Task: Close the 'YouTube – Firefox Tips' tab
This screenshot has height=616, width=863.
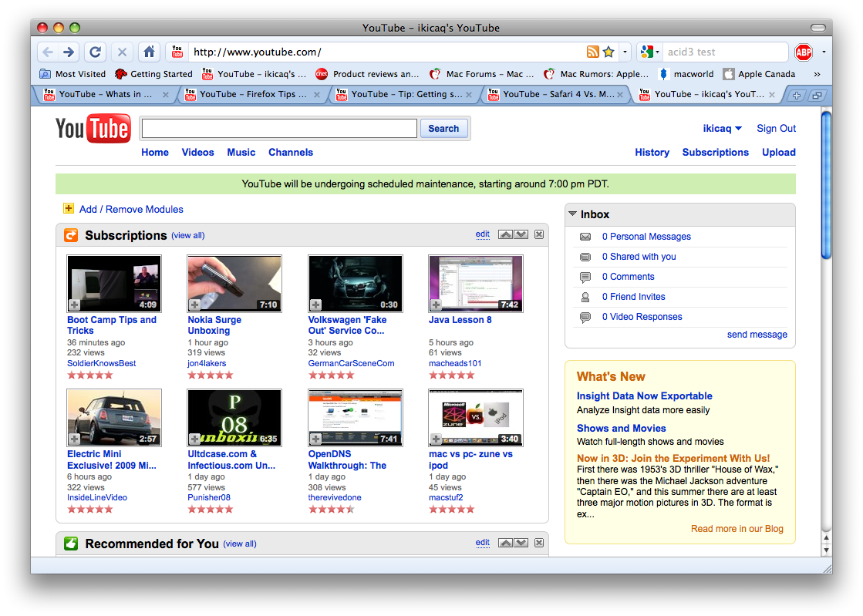Action: point(317,95)
